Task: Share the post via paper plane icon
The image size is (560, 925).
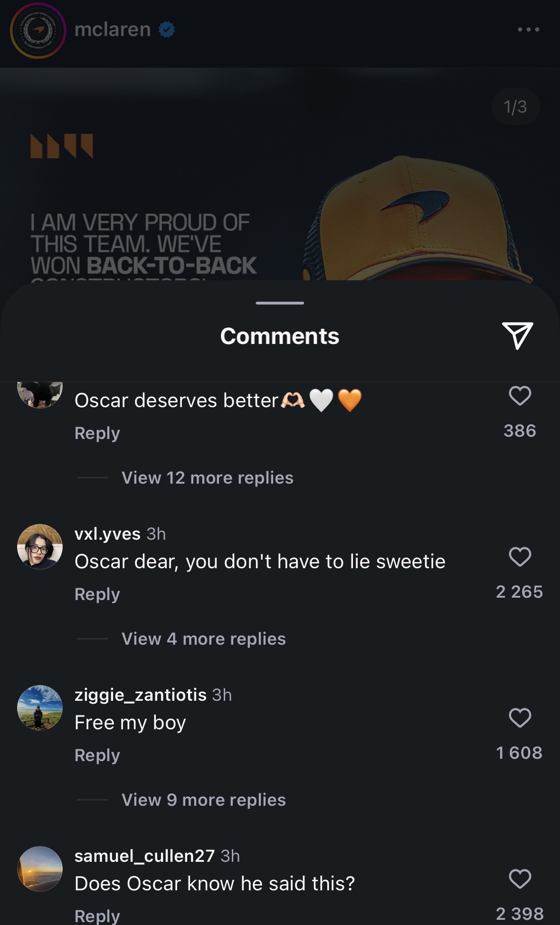Action: click(517, 335)
